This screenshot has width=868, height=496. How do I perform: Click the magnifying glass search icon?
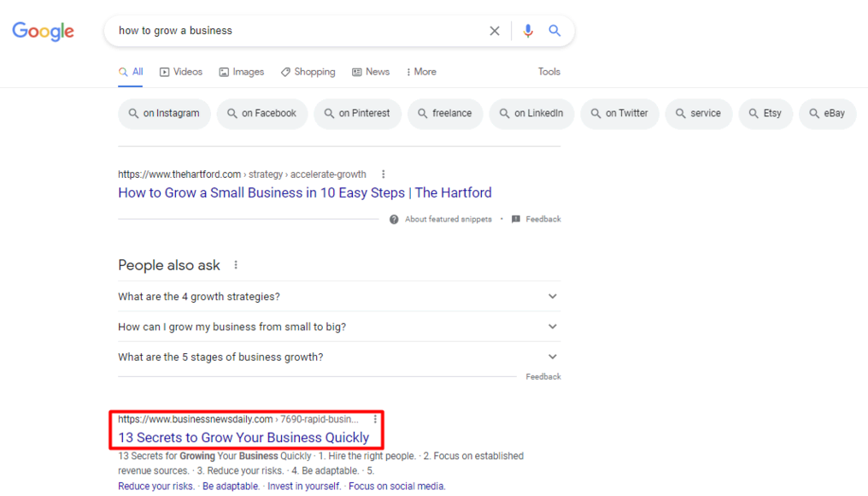[554, 30]
